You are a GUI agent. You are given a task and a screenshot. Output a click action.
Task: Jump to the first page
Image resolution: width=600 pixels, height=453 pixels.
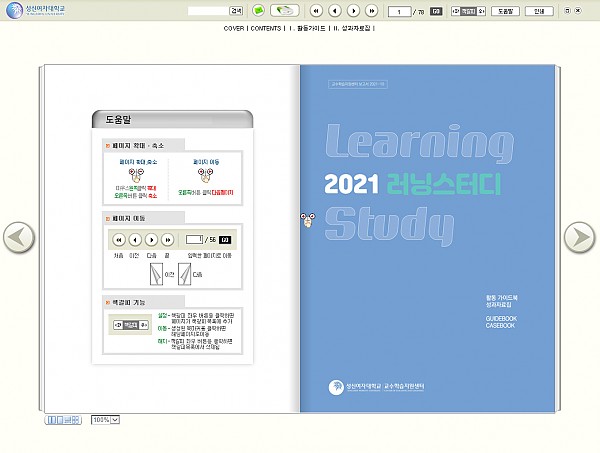(x=316, y=11)
